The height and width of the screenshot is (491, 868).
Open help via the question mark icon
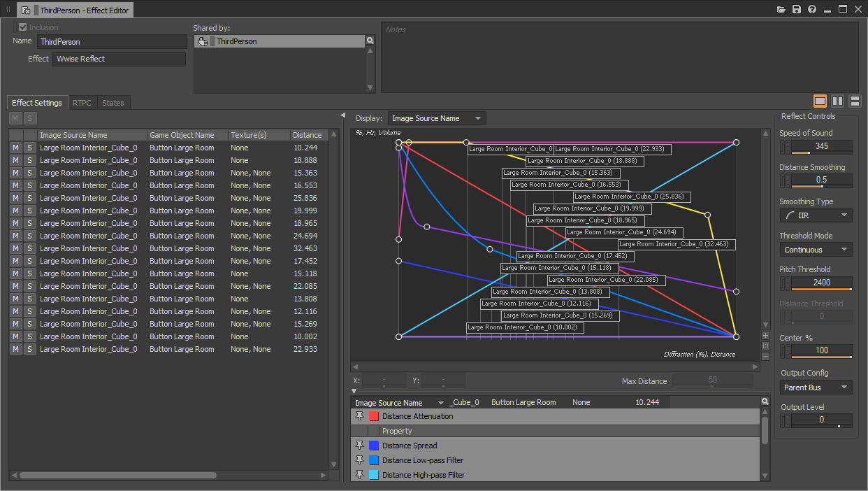click(x=812, y=10)
